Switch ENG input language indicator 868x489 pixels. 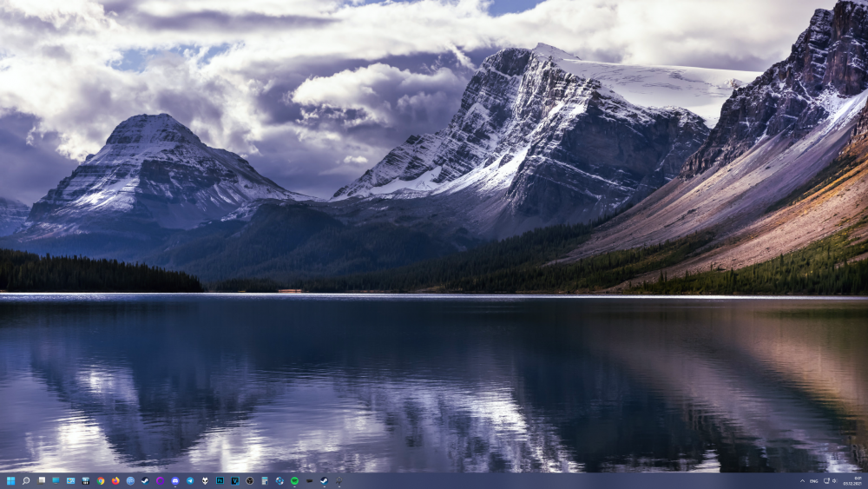click(814, 480)
